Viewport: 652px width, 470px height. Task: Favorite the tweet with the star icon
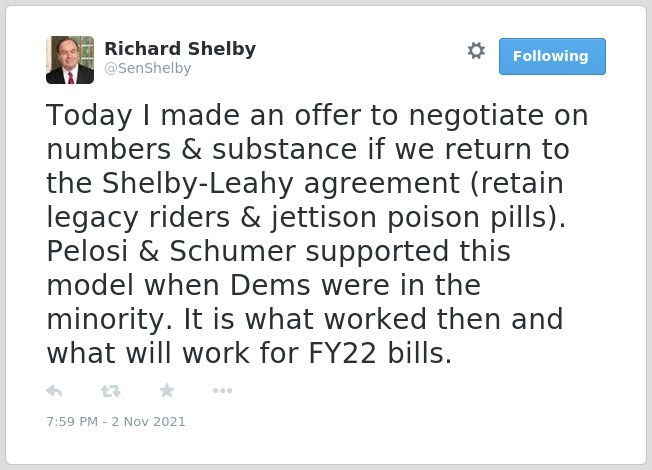coord(167,390)
